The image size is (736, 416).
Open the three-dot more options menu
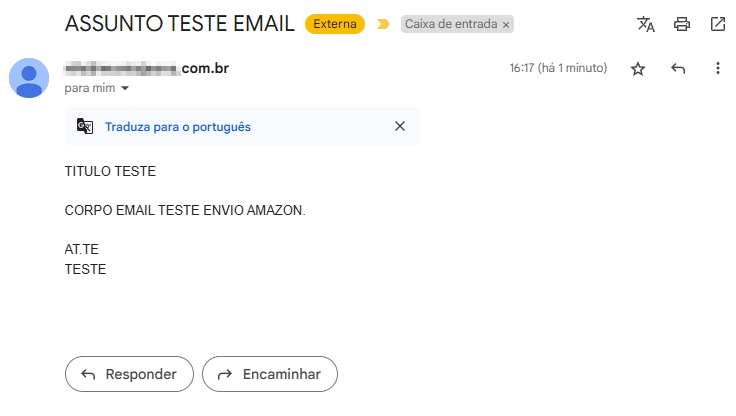(717, 69)
